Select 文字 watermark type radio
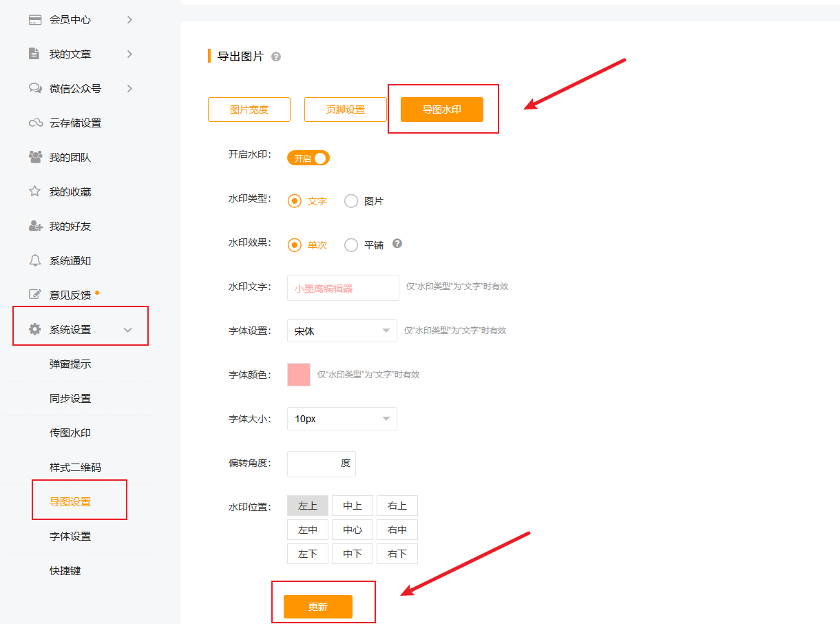840x624 pixels. click(x=295, y=201)
